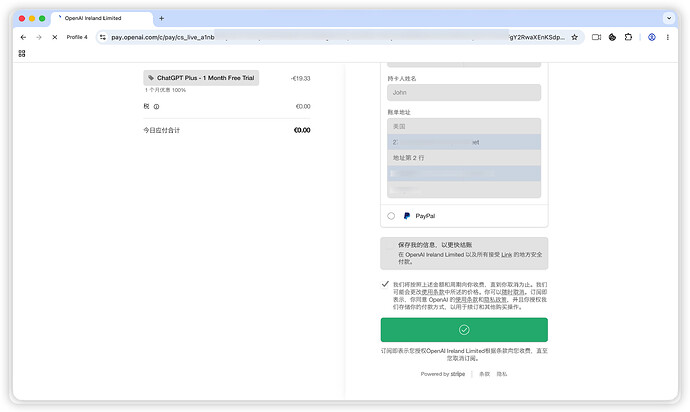
Task: Click the tax info icon
Action: point(156,107)
